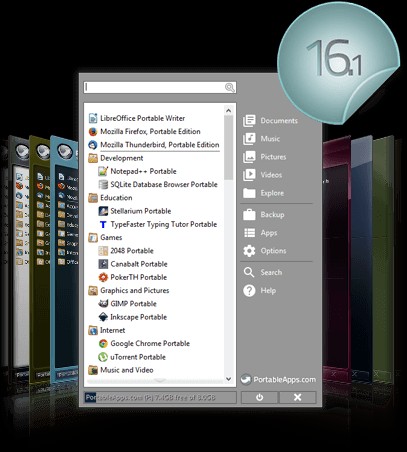The width and height of the screenshot is (407, 452).
Task: Click the Notepad++ Portable icon
Action: (x=103, y=171)
